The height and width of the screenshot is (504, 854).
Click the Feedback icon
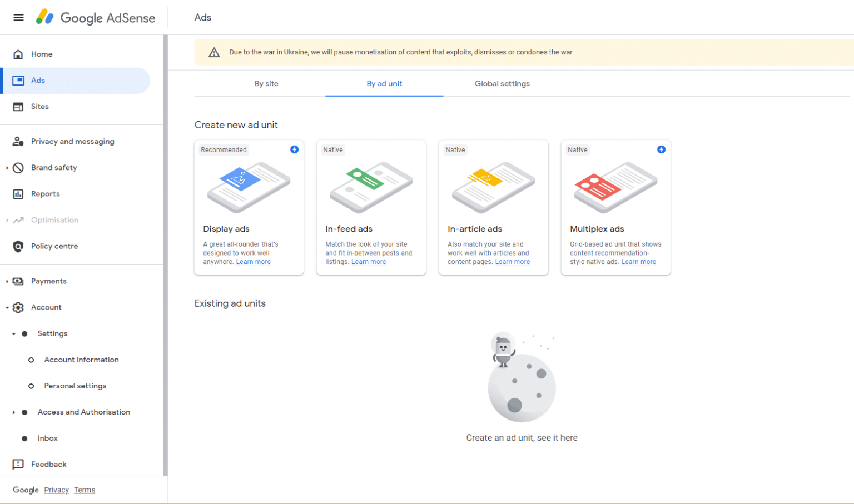[18, 464]
